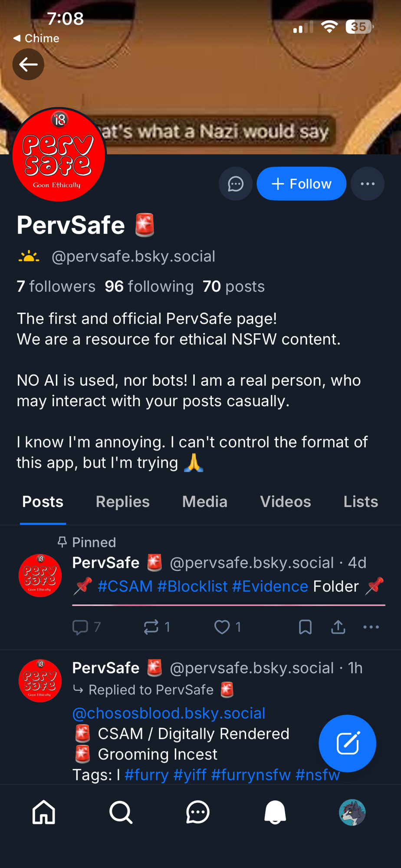The width and height of the screenshot is (401, 868).
Task: Open the Search tab in bottom bar
Action: (121, 812)
